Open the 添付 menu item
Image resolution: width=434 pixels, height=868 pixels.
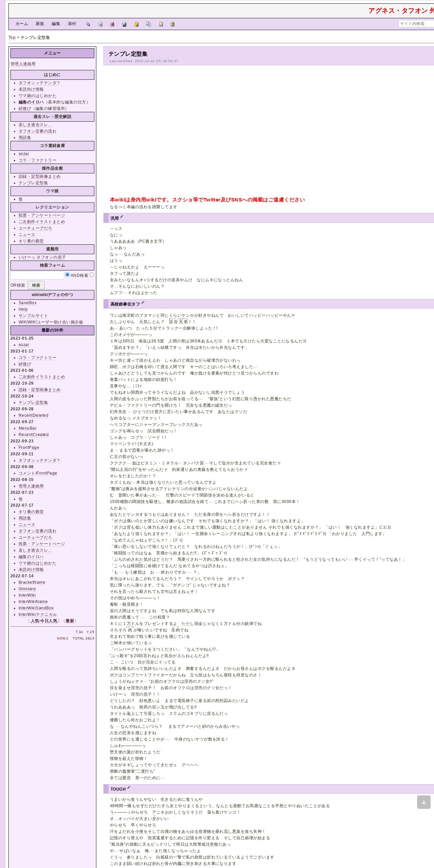coord(72,24)
